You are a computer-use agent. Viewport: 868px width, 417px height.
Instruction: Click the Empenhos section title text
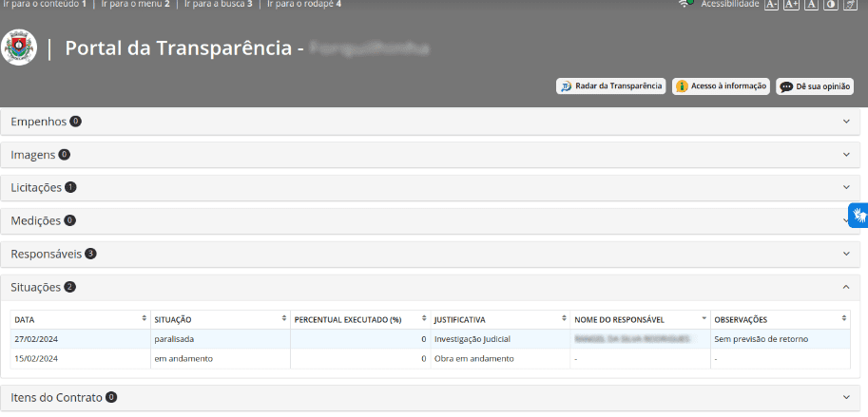coord(39,122)
